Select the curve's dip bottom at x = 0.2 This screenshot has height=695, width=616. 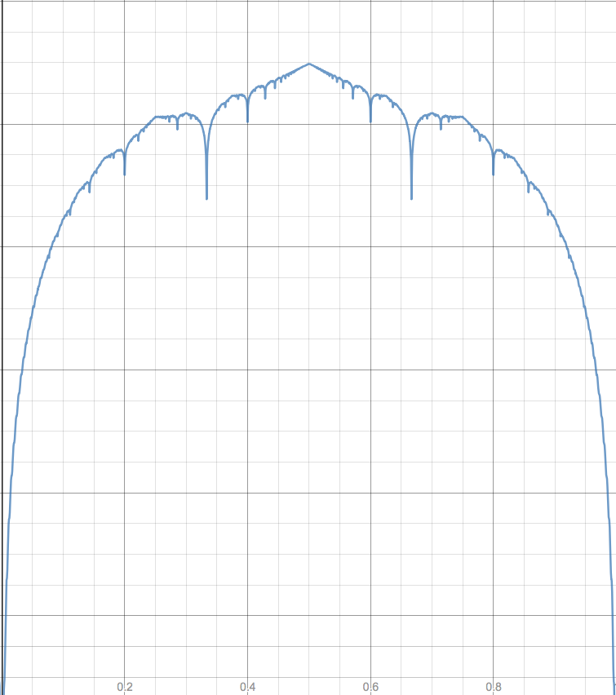click(x=125, y=173)
